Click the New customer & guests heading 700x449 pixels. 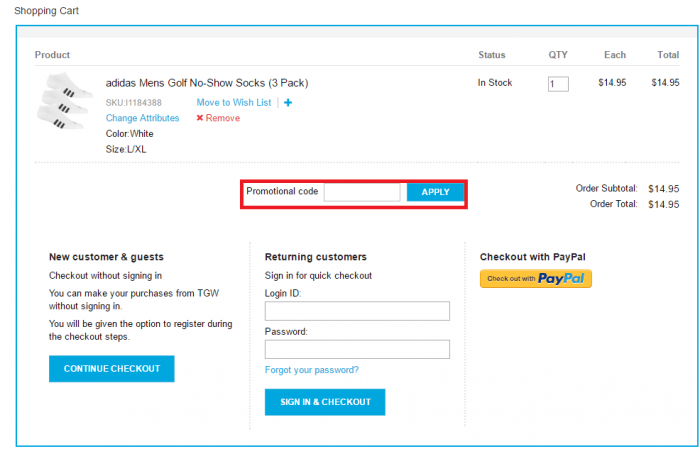(106, 257)
